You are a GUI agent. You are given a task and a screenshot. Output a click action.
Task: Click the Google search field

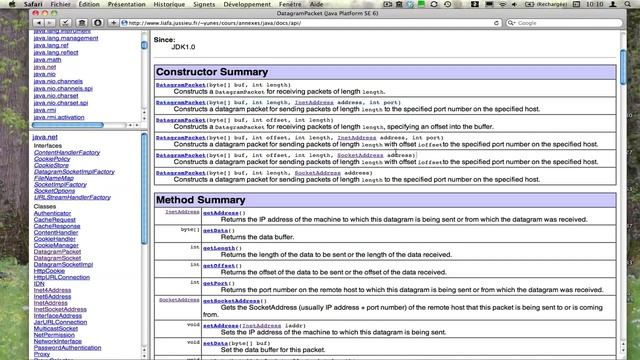[564, 23]
